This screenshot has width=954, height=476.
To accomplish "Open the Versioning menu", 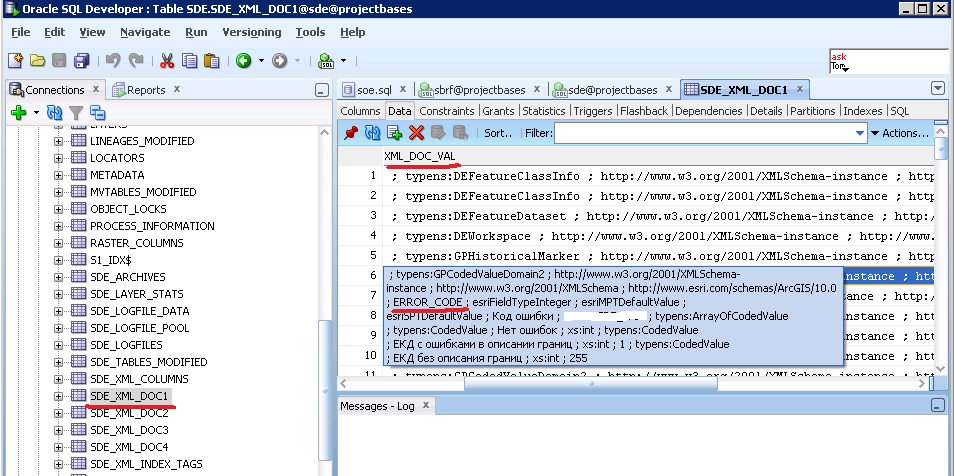I will coord(252,32).
